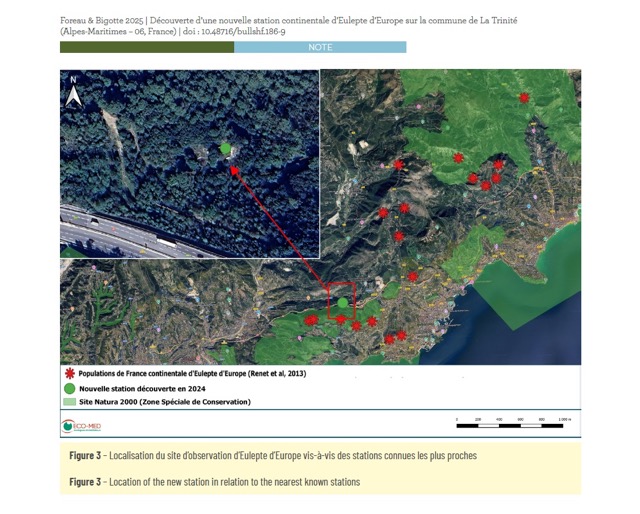Select the Natura 2000 green legend swatch
This screenshot has width=640, height=514.
tap(69, 402)
